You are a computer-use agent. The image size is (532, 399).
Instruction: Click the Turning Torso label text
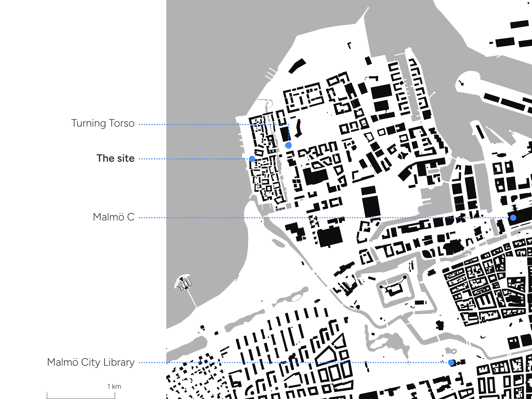pos(103,123)
